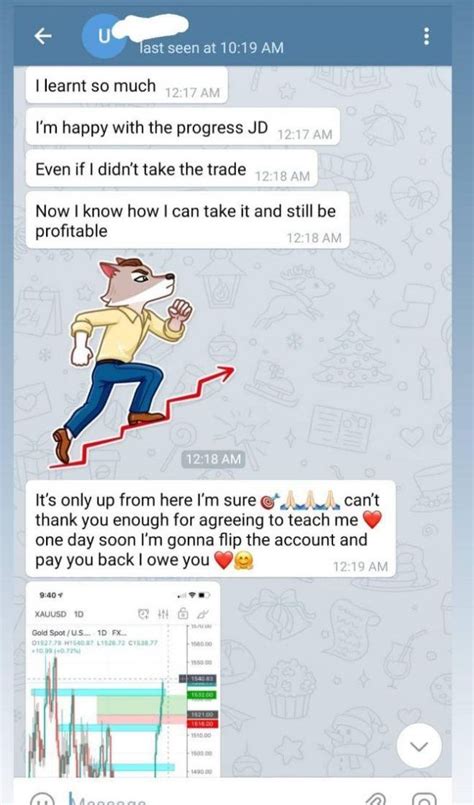Tap the camera icon beside message box
The height and width of the screenshot is (805, 474).
(x=425, y=799)
